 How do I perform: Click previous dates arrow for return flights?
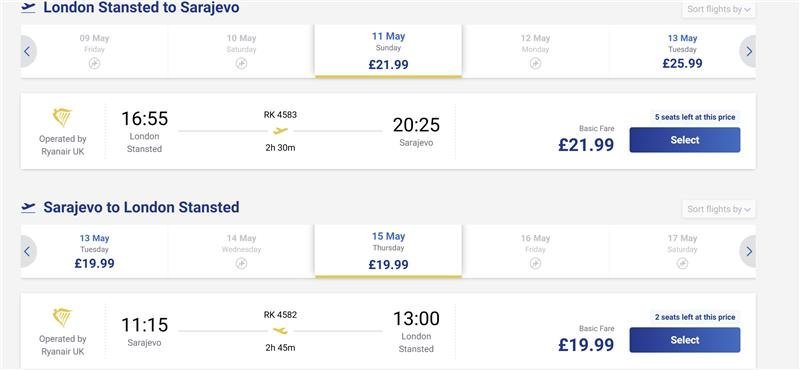28,252
